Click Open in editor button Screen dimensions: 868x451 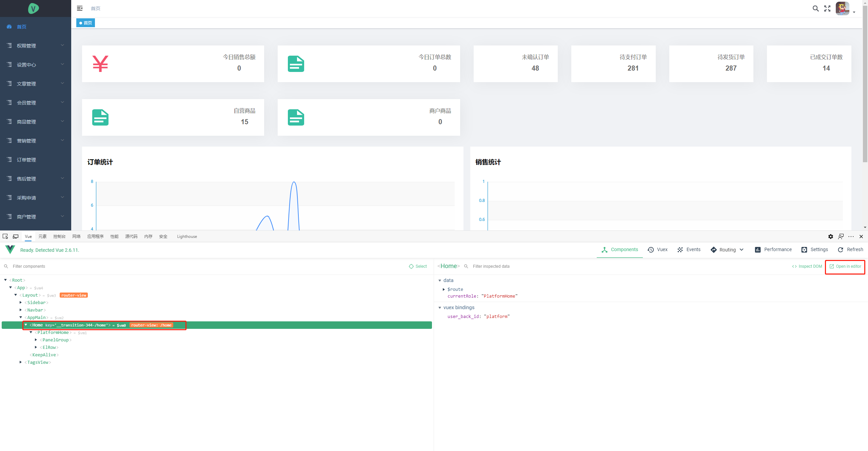click(x=845, y=266)
